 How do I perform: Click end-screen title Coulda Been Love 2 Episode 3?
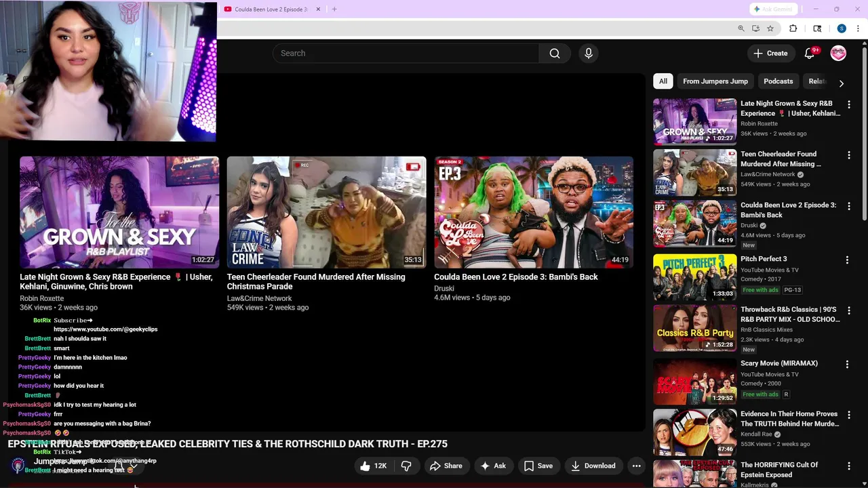(516, 277)
